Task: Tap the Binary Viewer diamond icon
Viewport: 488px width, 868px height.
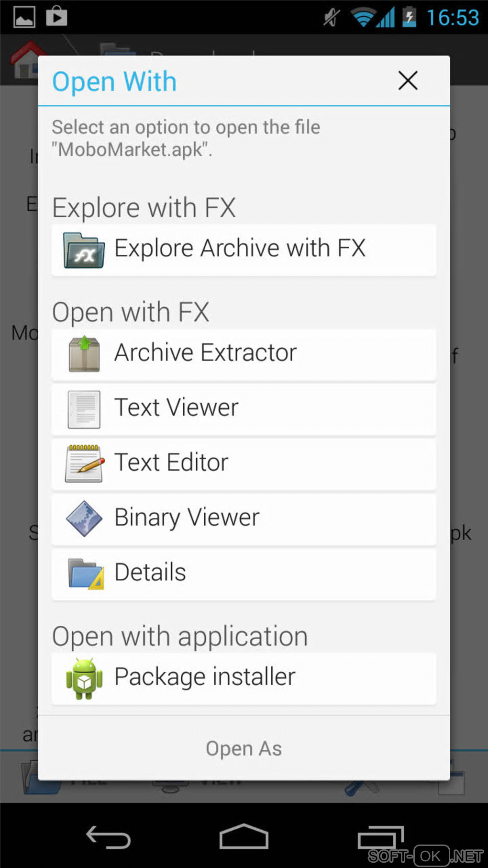Action: click(84, 519)
